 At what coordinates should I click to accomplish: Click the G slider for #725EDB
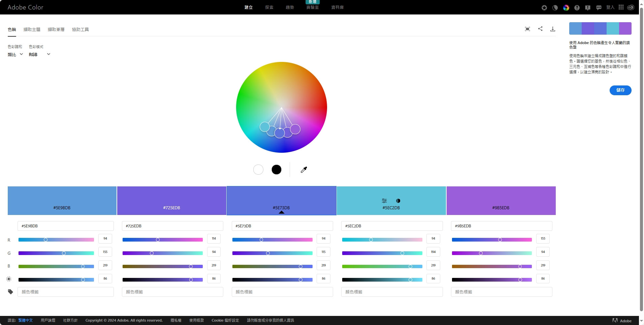(x=163, y=253)
